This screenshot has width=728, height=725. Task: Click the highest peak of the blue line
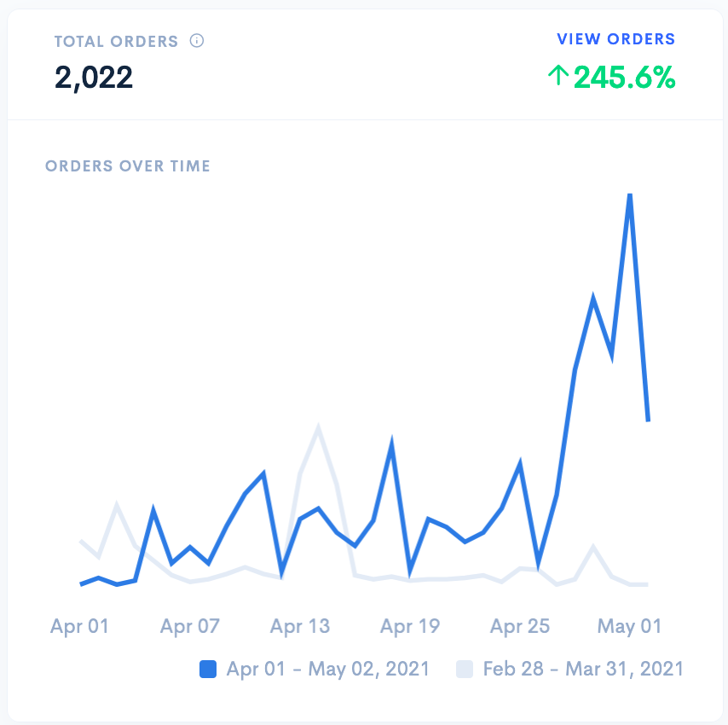point(630,195)
